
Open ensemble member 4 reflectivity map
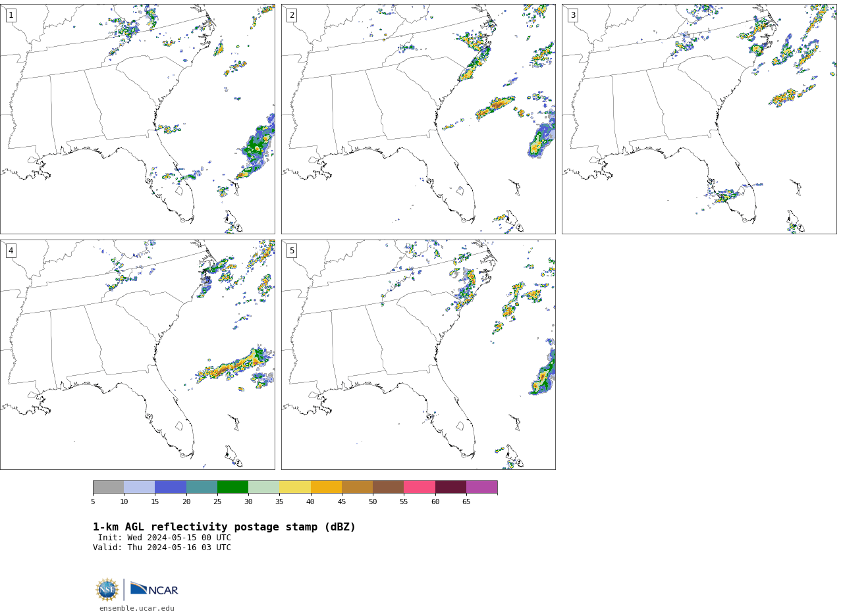tap(138, 355)
